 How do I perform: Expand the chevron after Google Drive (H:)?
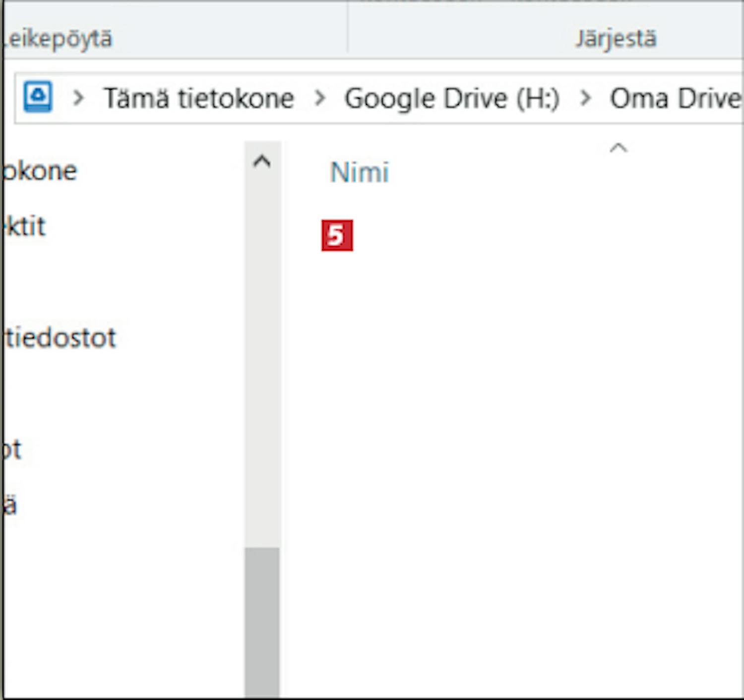click(x=585, y=98)
